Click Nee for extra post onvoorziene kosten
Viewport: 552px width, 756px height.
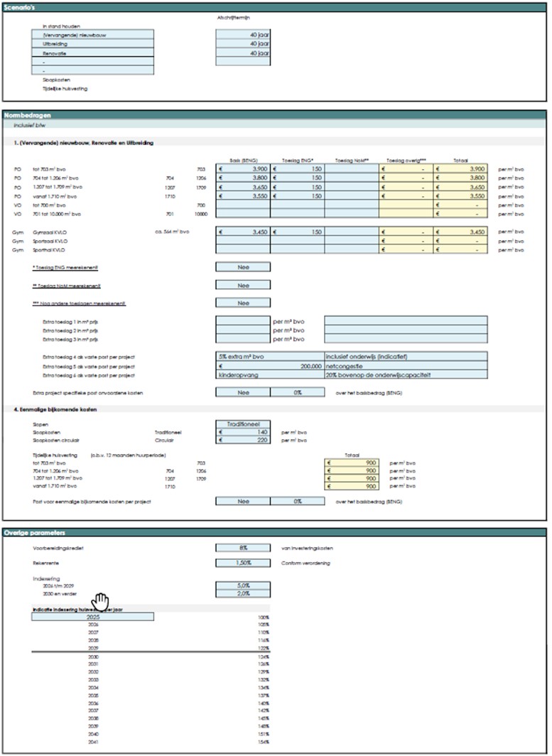click(243, 391)
